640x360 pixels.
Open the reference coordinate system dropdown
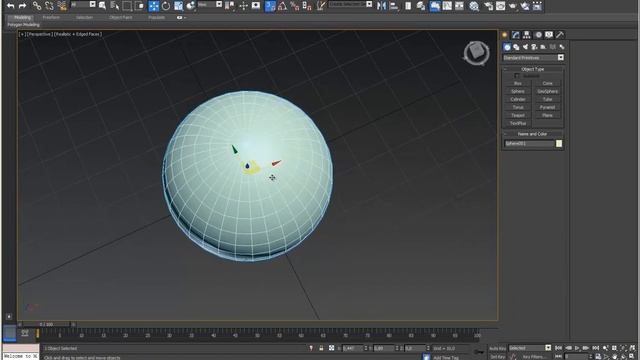pyautogui.click(x=219, y=4)
